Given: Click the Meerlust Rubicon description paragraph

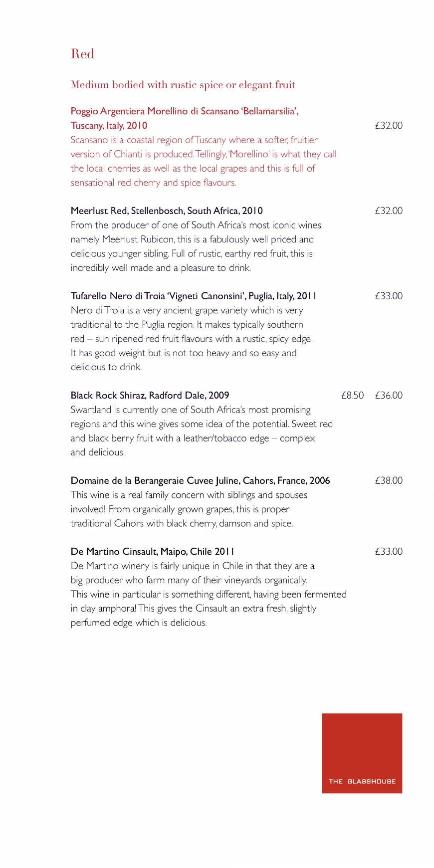Looking at the screenshot, I should click(x=196, y=246).
